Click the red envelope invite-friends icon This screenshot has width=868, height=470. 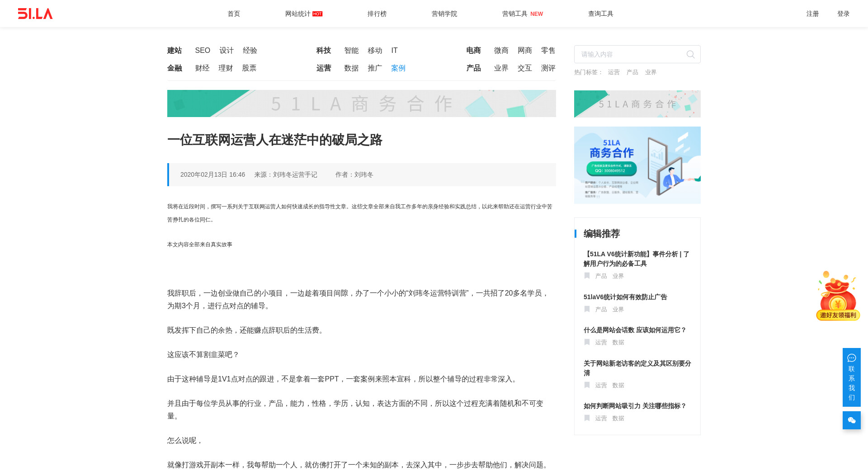tap(838, 296)
